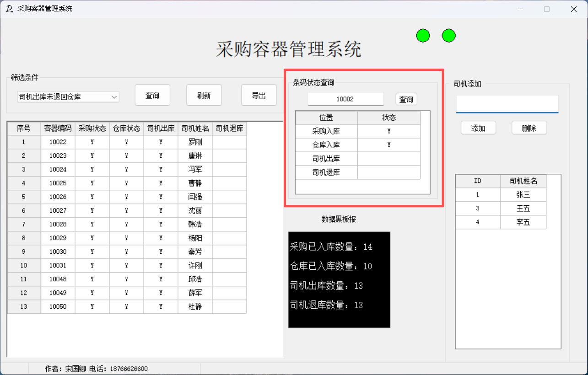588x375 pixels.
Task: Click the 司机出库 row in status table
Action: pyautogui.click(x=358, y=159)
